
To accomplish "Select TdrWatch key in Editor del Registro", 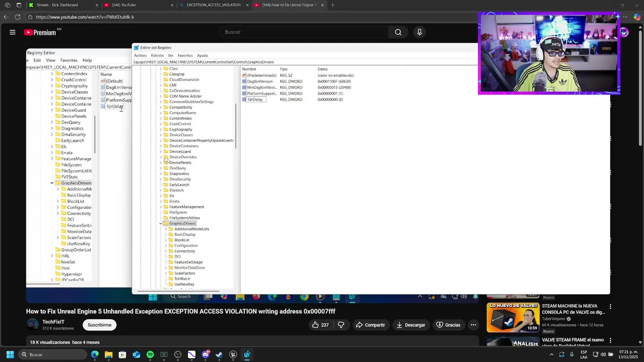I will [x=182, y=279].
